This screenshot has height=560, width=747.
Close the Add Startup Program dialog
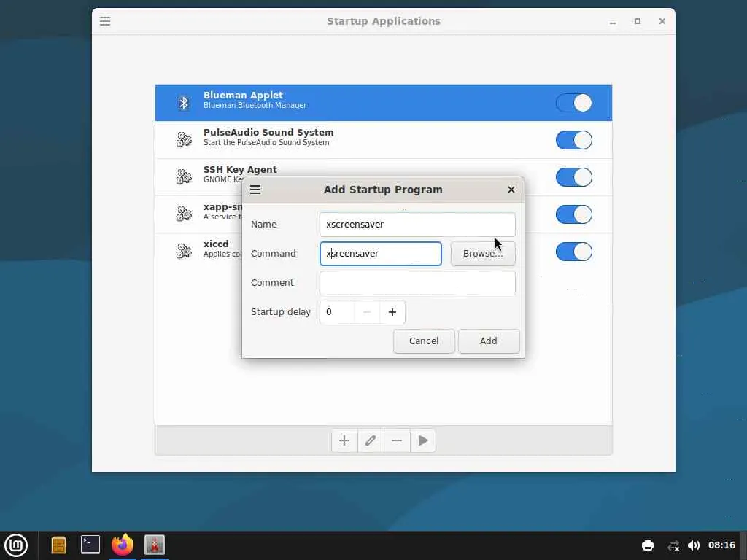click(x=511, y=190)
